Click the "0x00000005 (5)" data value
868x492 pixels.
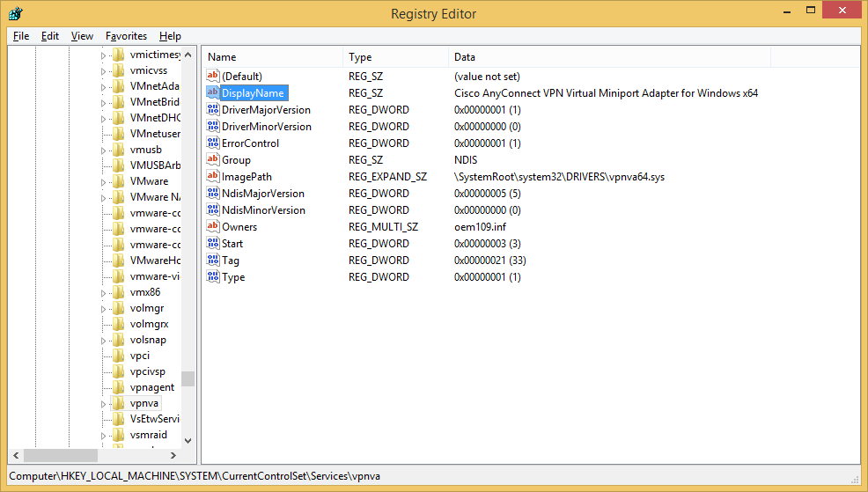tap(487, 193)
